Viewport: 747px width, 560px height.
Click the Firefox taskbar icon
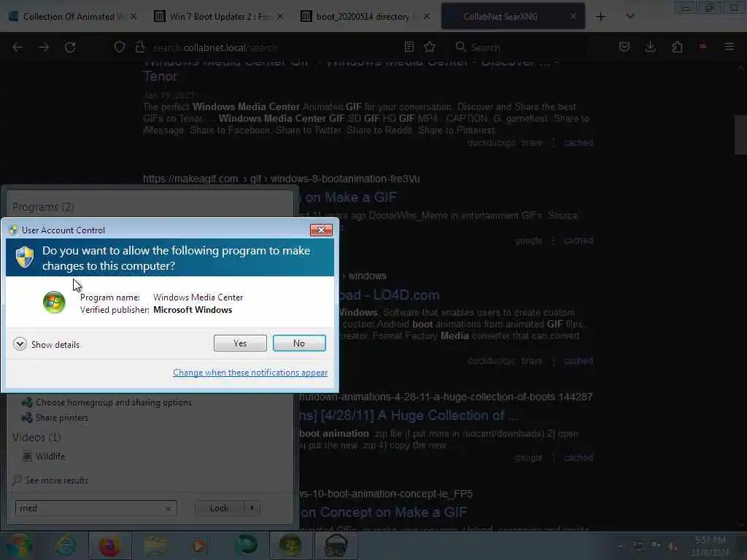[109, 545]
